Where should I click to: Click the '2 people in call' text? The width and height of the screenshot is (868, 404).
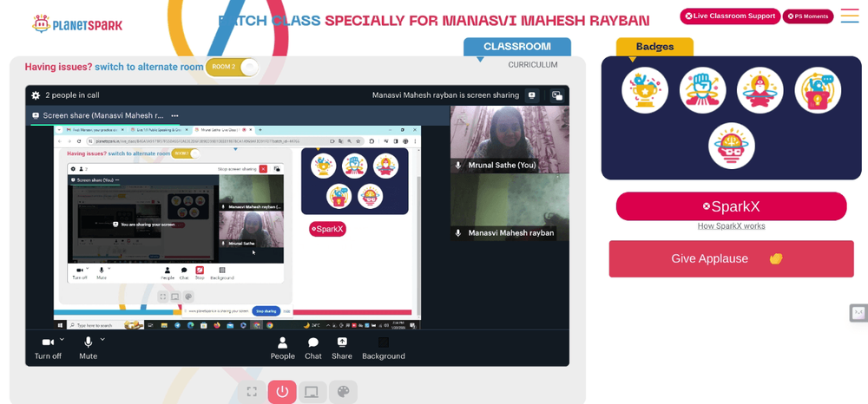coord(73,95)
